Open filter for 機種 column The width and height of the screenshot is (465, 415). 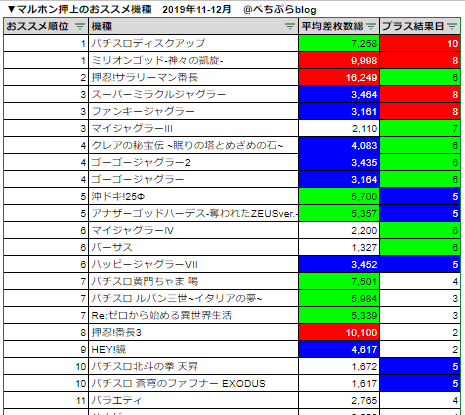tap(290, 26)
